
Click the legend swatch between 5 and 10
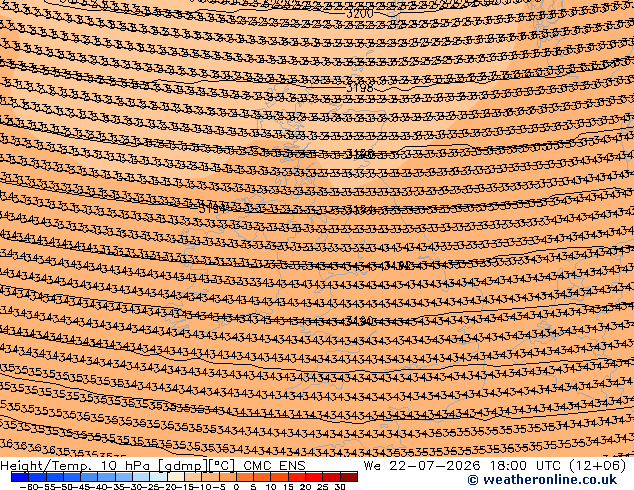(x=262, y=477)
